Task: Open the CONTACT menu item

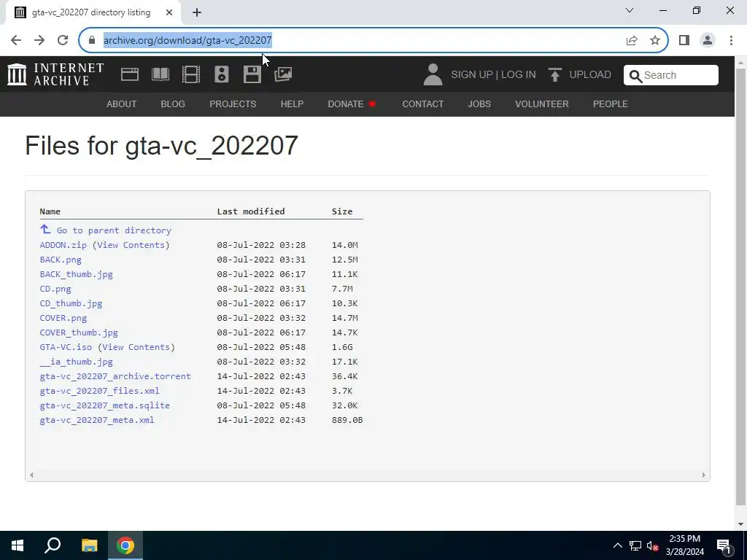Action: (x=422, y=104)
